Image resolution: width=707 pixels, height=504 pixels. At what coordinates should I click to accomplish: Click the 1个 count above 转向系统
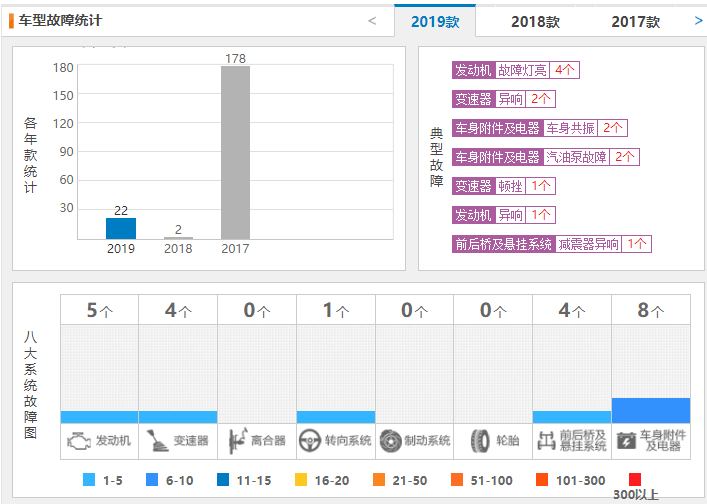[336, 310]
